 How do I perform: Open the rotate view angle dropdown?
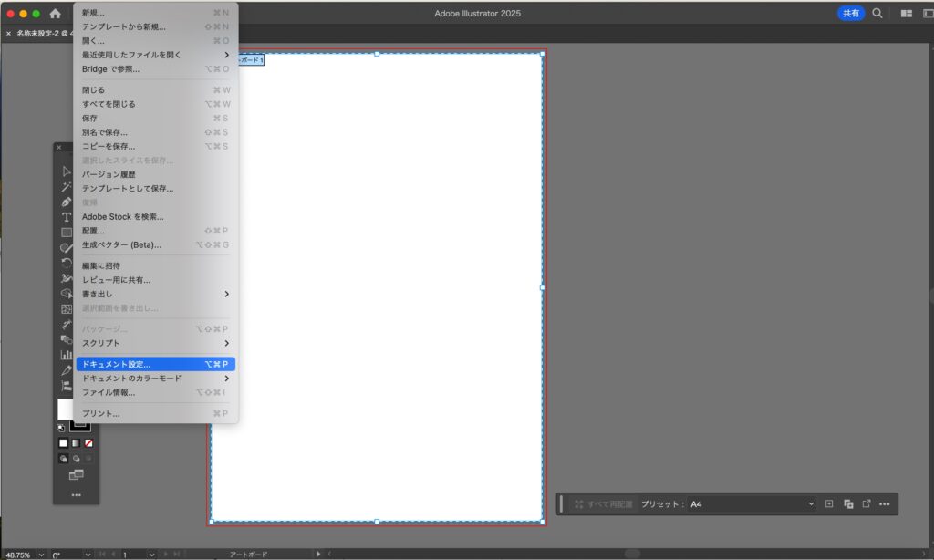(x=88, y=555)
